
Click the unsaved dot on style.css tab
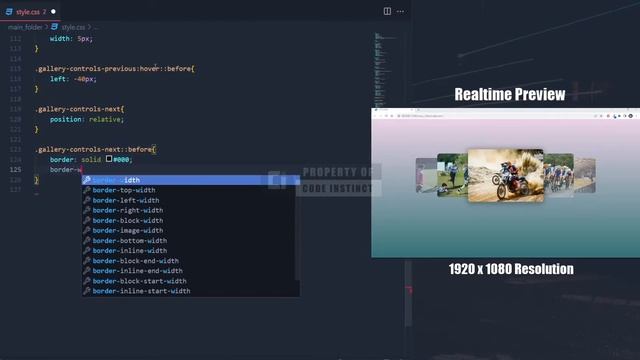(x=53, y=11)
